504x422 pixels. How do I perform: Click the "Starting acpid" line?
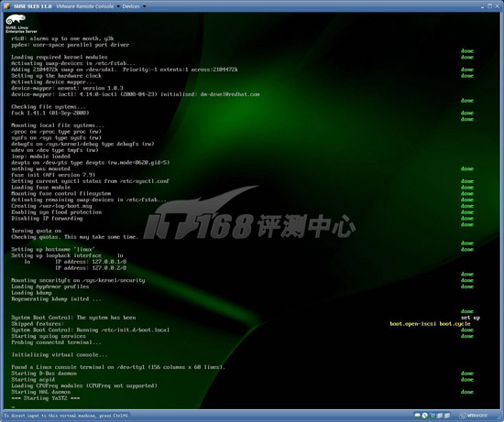click(x=33, y=380)
